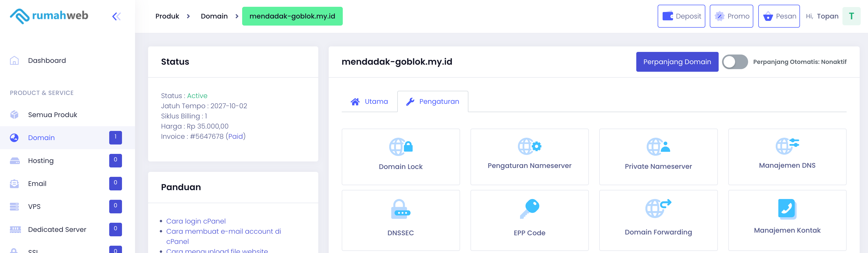Click the Hosting sidebar icon
Image resolution: width=868 pixels, height=253 pixels.
click(15, 161)
